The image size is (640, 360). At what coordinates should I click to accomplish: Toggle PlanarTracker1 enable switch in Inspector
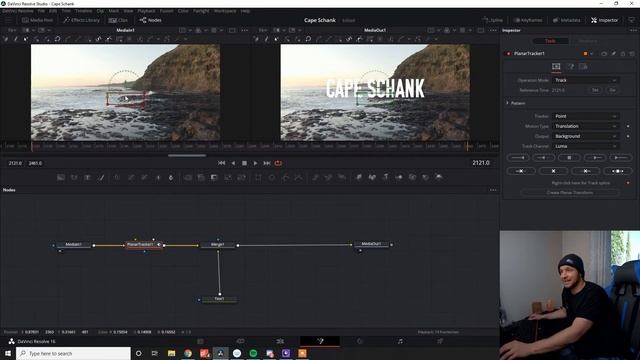point(508,53)
